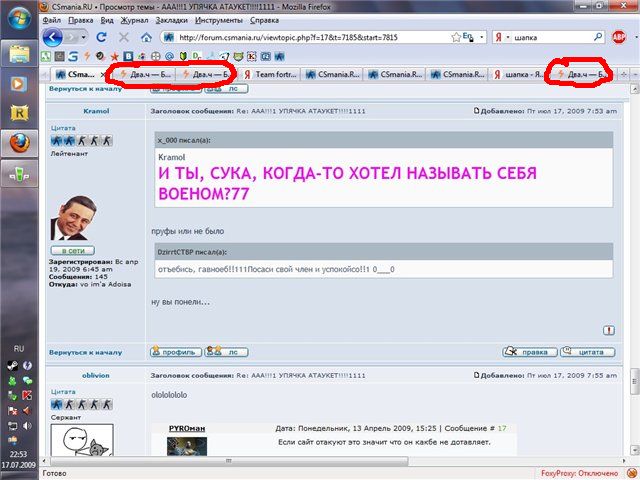Image resolution: width=640 pixels, height=480 pixels.
Task: Click the post text ololololo
Action: [x=169, y=395]
